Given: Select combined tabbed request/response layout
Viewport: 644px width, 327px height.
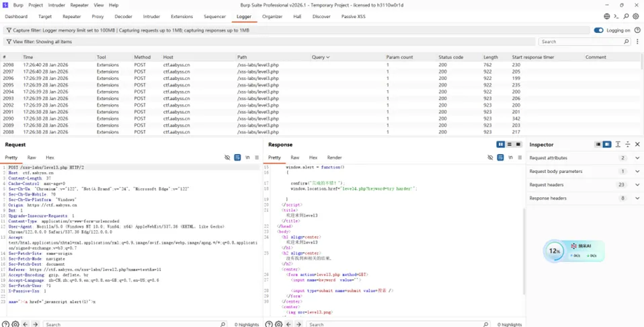Looking at the screenshot, I should pos(518,145).
